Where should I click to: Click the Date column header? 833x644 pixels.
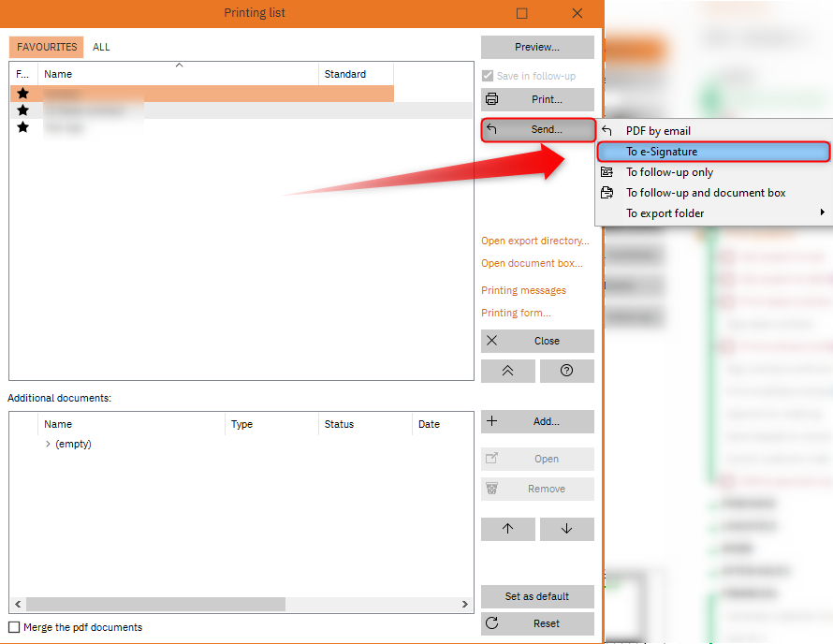click(442, 424)
